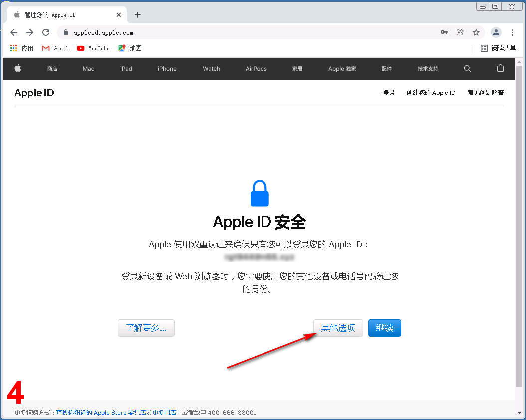Click the share page icon

(460, 32)
